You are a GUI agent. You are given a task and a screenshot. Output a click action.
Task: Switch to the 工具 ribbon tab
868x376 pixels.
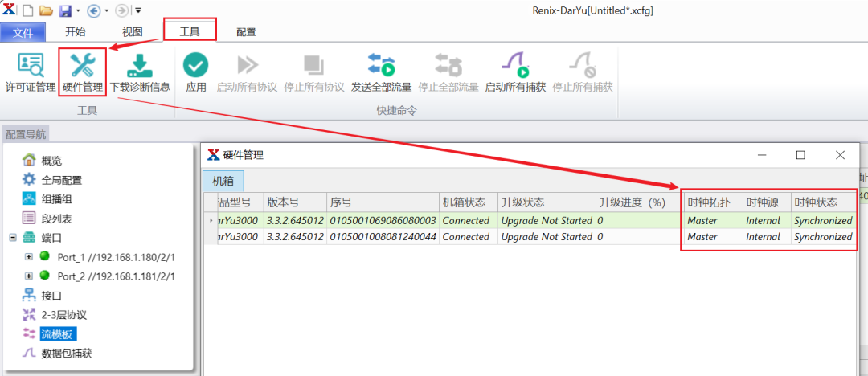click(190, 31)
